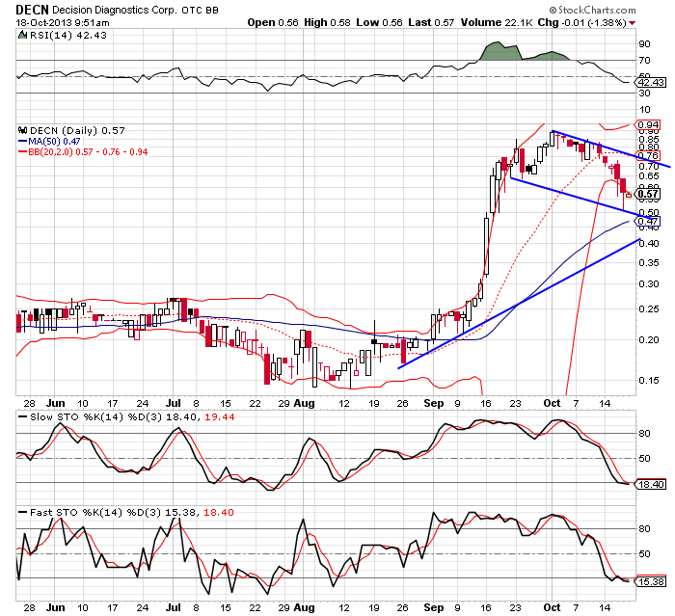The image size is (675, 616).
Task: Click the 0.15 price axis label
Action: point(649,380)
